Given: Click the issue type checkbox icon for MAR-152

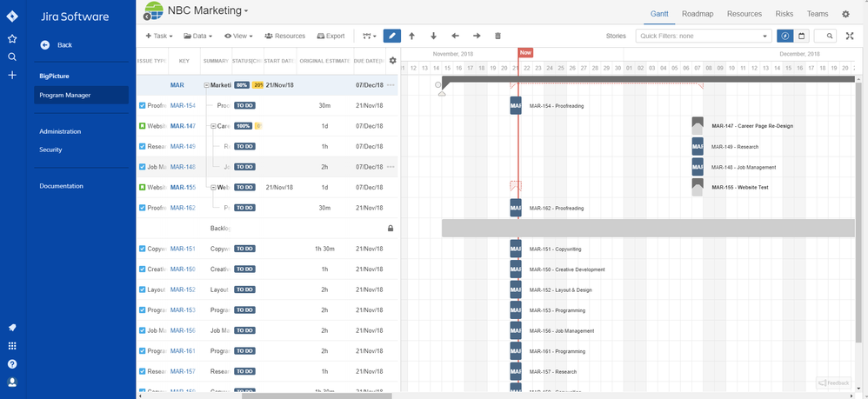Looking at the screenshot, I should click(143, 289).
